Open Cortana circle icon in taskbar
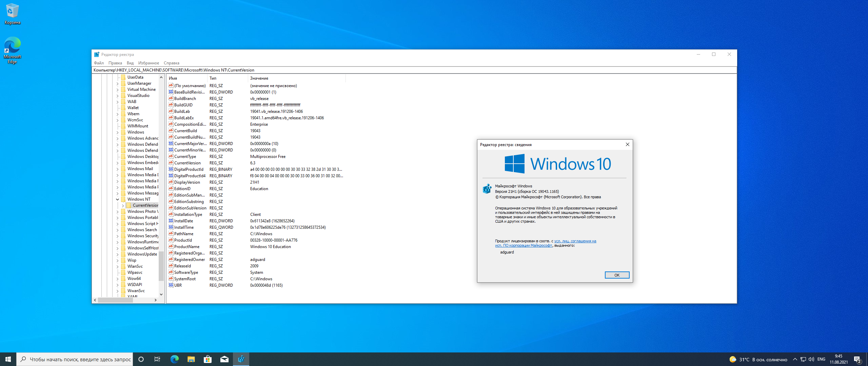Image resolution: width=868 pixels, height=366 pixels. (x=141, y=359)
